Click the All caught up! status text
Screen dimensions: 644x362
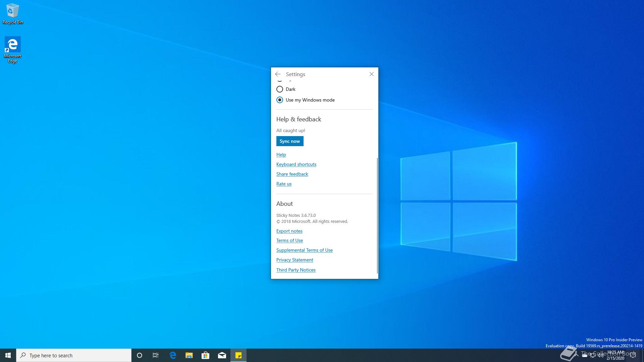coord(291,130)
